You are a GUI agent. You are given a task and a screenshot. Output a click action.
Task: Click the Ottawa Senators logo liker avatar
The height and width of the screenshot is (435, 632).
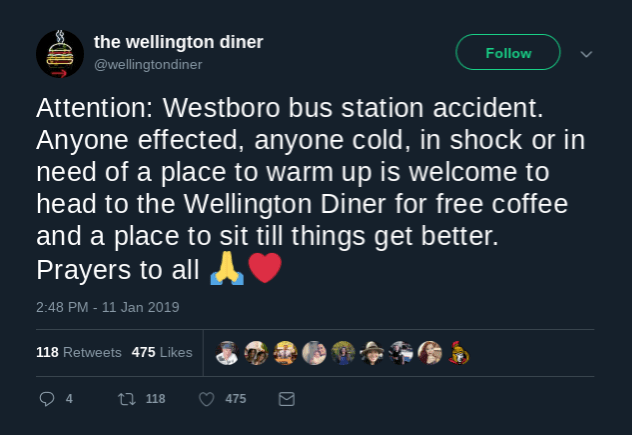pyautogui.click(x=459, y=352)
